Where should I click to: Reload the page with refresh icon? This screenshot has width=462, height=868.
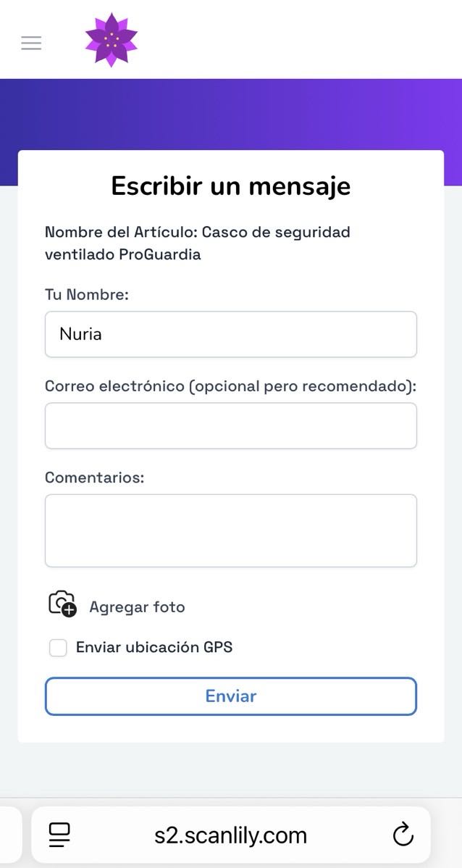point(403,835)
